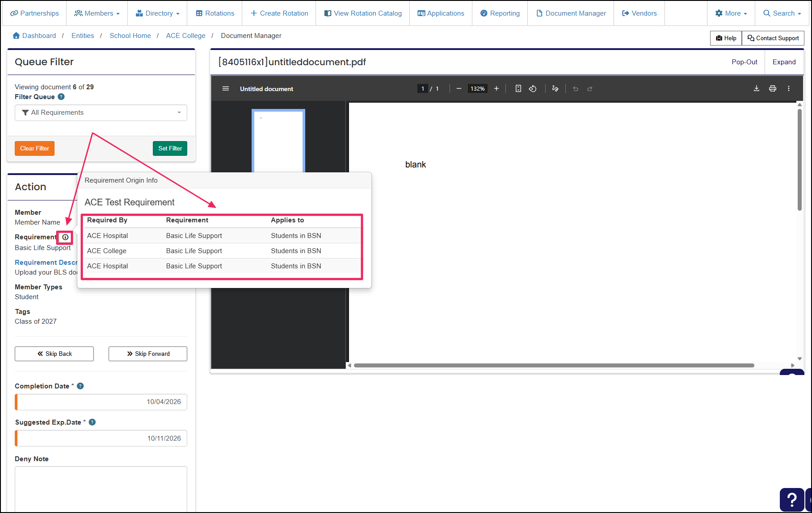Viewport: 812px width, 513px height.
Task: Open the Rotations page
Action: pos(215,13)
